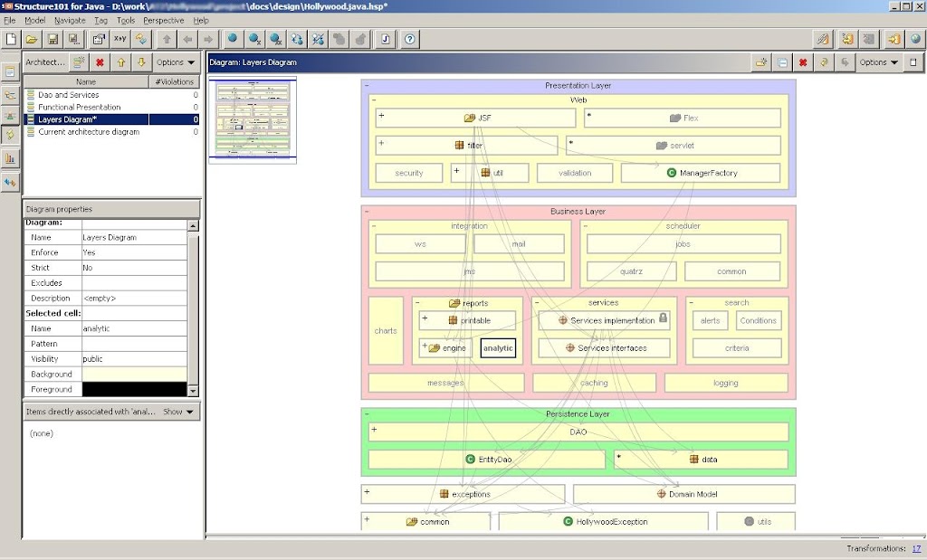Click the #Violations column header
This screenshot has width=927, height=560.
[175, 81]
